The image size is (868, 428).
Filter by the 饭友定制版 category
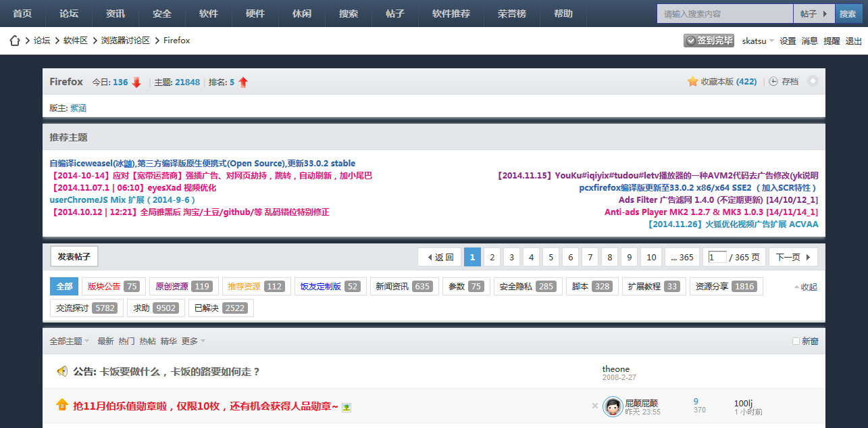(x=330, y=287)
